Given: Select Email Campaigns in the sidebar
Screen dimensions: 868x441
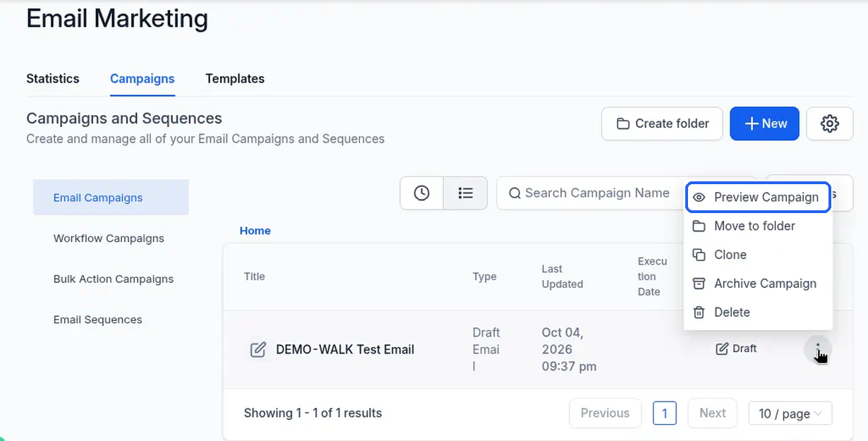Looking at the screenshot, I should pyautogui.click(x=111, y=198).
